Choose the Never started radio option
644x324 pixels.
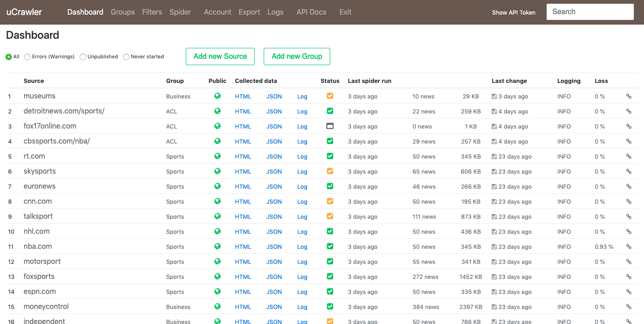[126, 57]
